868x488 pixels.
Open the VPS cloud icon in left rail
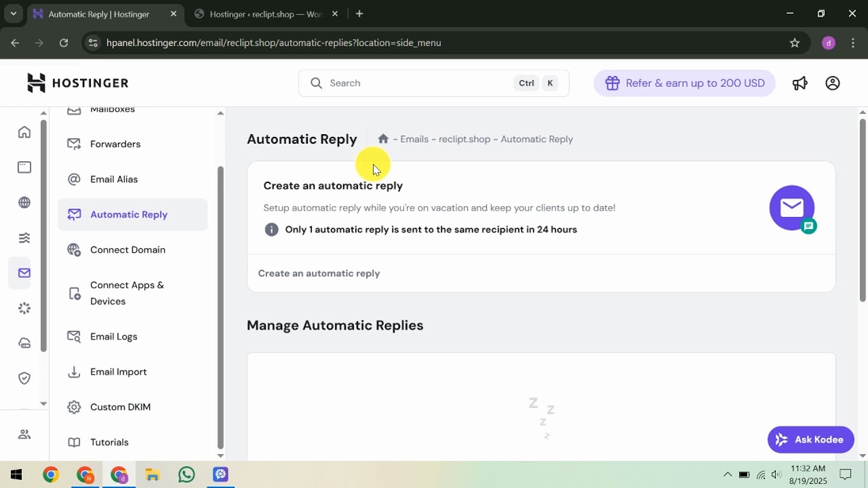click(24, 344)
